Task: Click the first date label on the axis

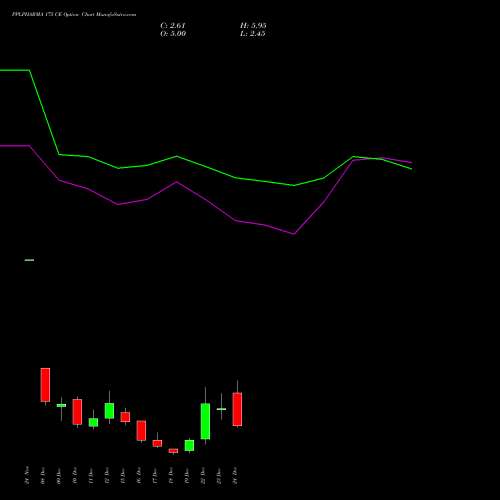Action: (x=27, y=476)
